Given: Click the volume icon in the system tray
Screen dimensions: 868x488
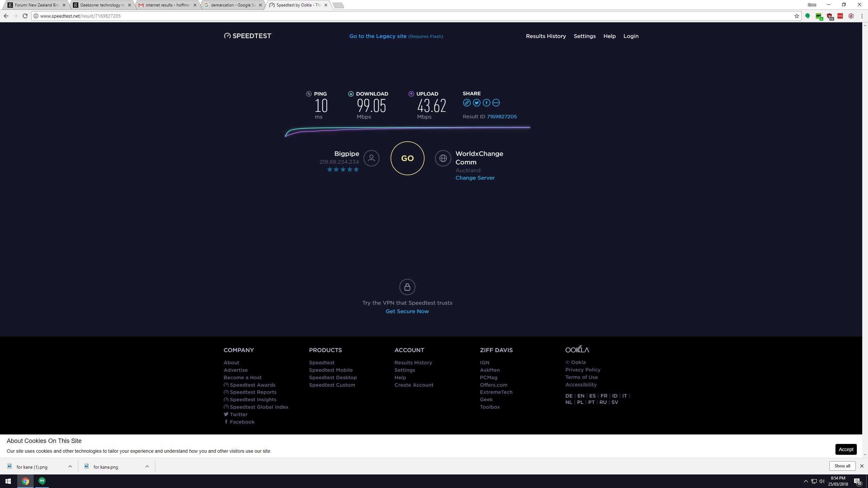Looking at the screenshot, I should click(x=822, y=481).
